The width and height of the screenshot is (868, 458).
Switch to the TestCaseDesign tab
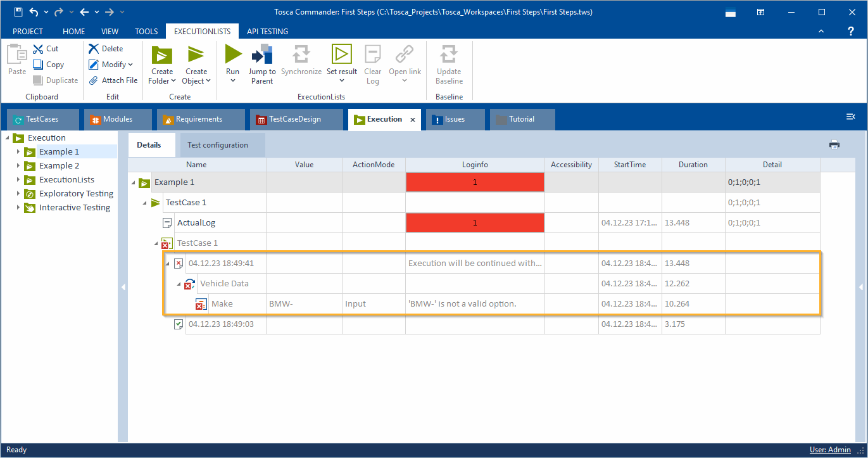pyautogui.click(x=294, y=119)
